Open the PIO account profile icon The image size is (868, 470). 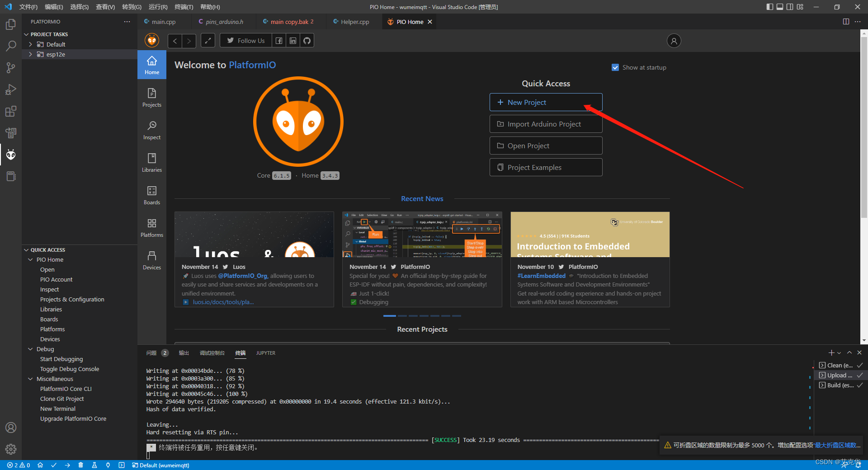(674, 41)
